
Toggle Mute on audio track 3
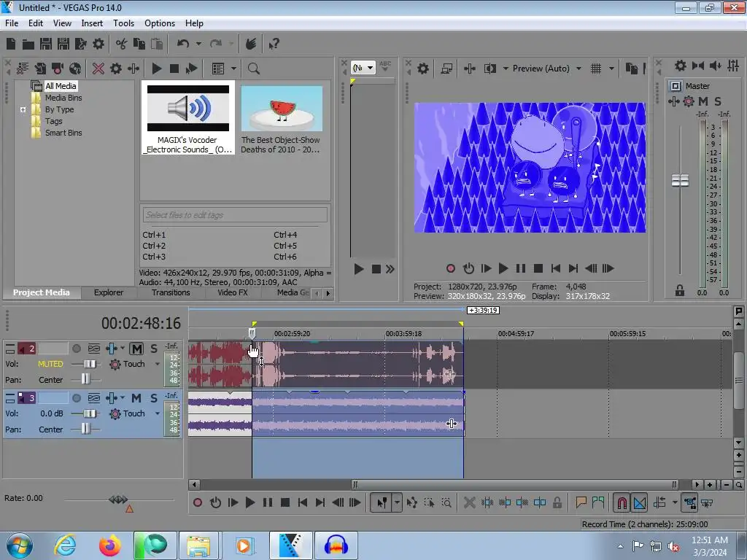tap(136, 398)
